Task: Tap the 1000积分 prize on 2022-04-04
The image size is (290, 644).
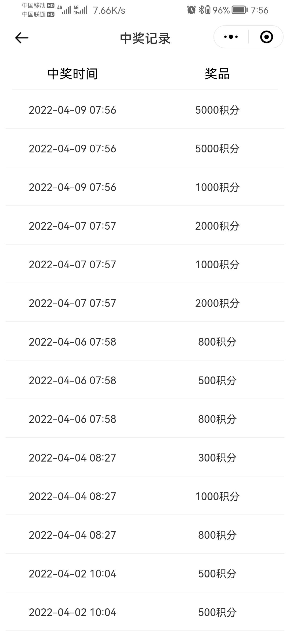Action: (x=217, y=496)
